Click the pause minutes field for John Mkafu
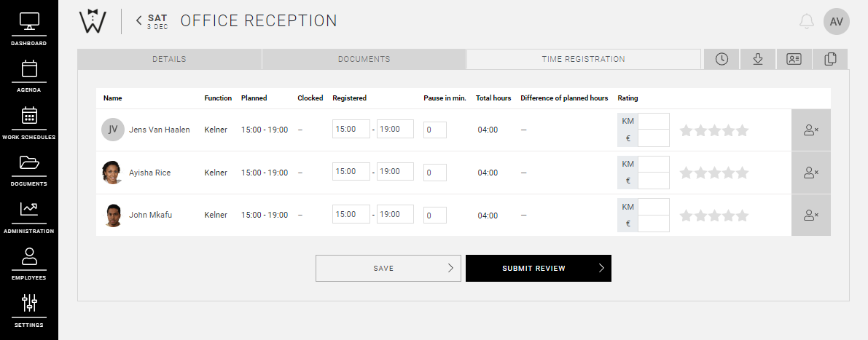Viewport: 868px width, 340px height. pyautogui.click(x=434, y=216)
